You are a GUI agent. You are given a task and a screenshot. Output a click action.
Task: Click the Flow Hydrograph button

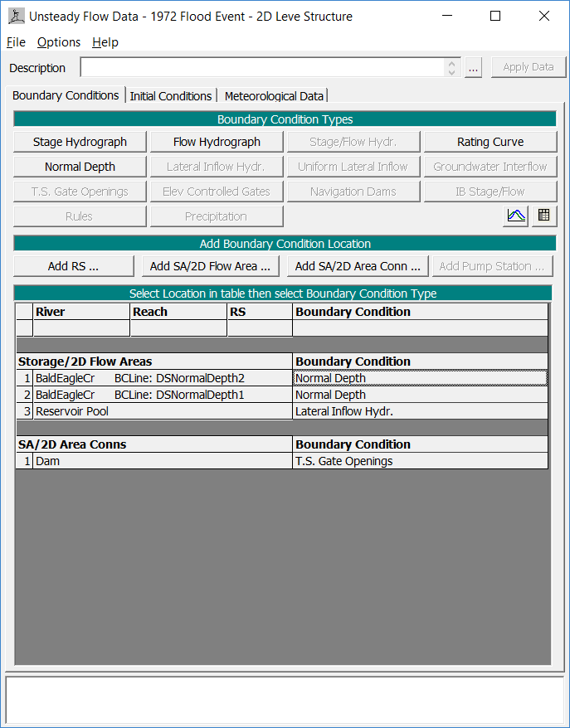[217, 142]
